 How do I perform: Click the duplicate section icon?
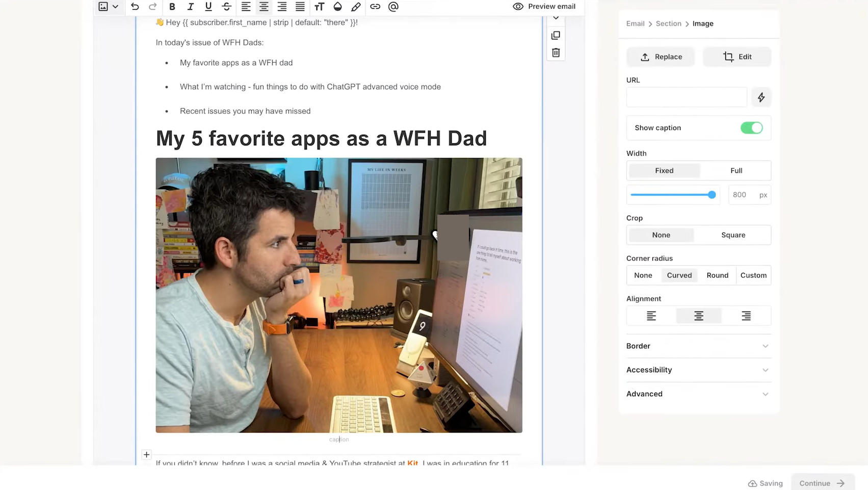556,35
